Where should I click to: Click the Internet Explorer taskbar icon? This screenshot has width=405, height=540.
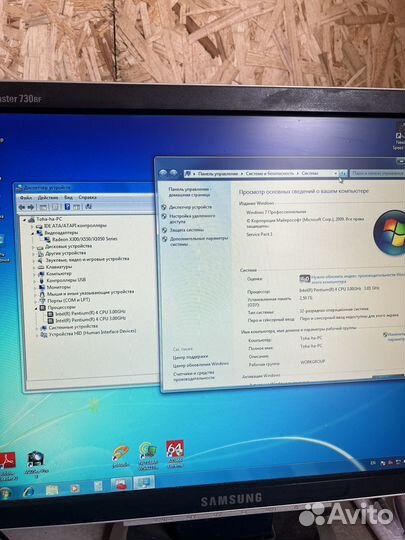coord(29,491)
